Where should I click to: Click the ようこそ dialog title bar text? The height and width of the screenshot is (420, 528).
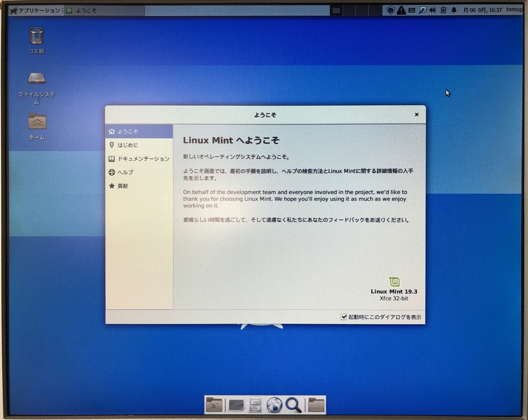click(x=265, y=115)
